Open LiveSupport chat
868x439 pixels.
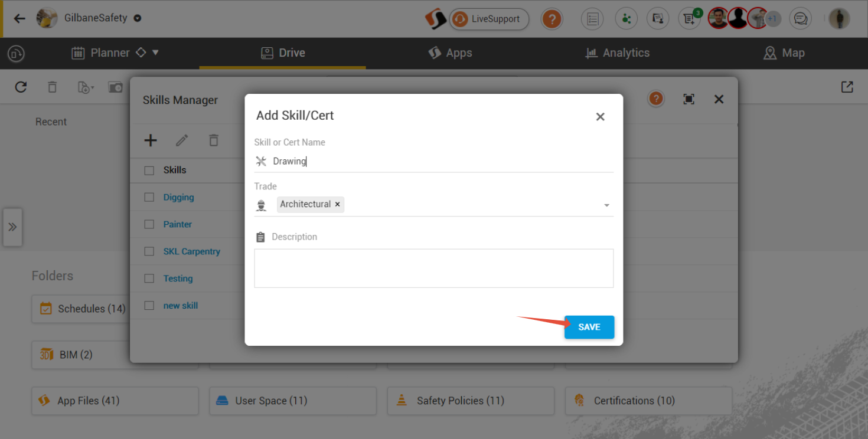click(489, 19)
